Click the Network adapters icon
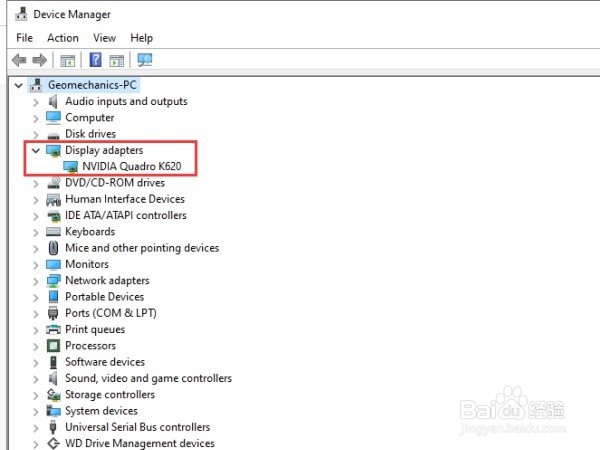This screenshot has height=450, width=600. click(53, 281)
